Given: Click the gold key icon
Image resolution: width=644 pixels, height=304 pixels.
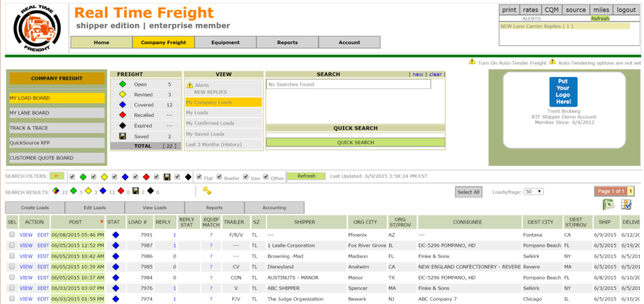Looking at the screenshot, I should [x=207, y=191].
